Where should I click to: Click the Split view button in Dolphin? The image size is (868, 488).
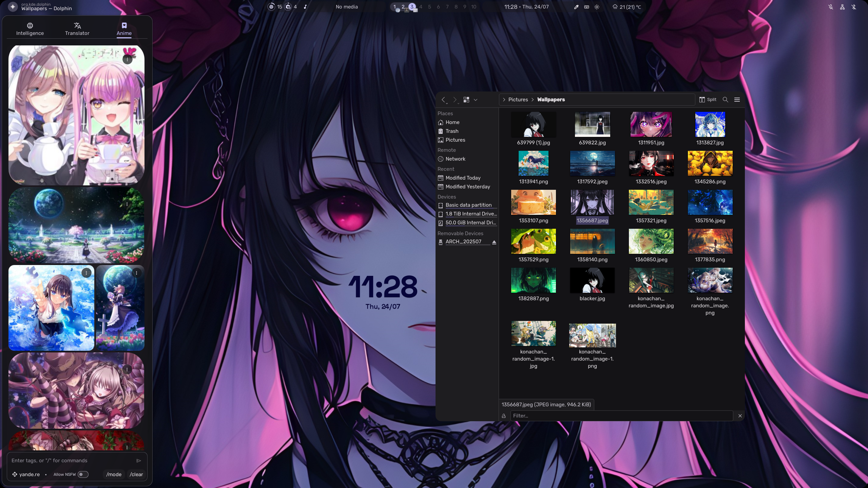(708, 100)
